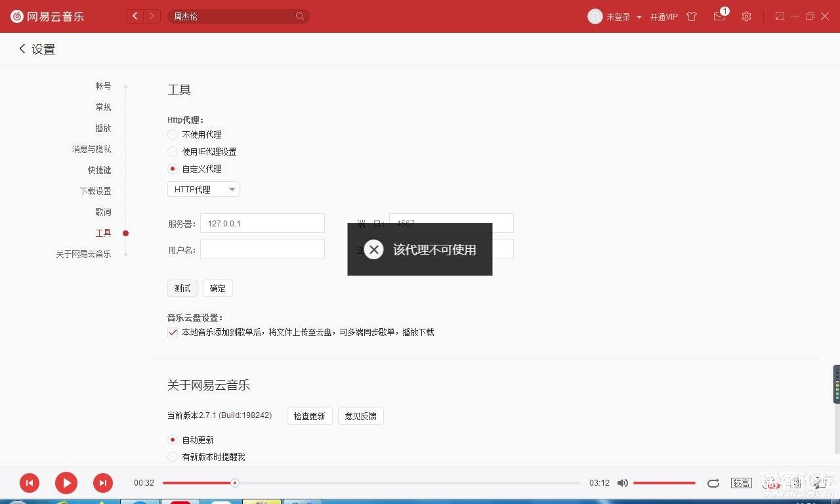Select 自定义代理 radio option
The width and height of the screenshot is (840, 504).
(x=173, y=169)
